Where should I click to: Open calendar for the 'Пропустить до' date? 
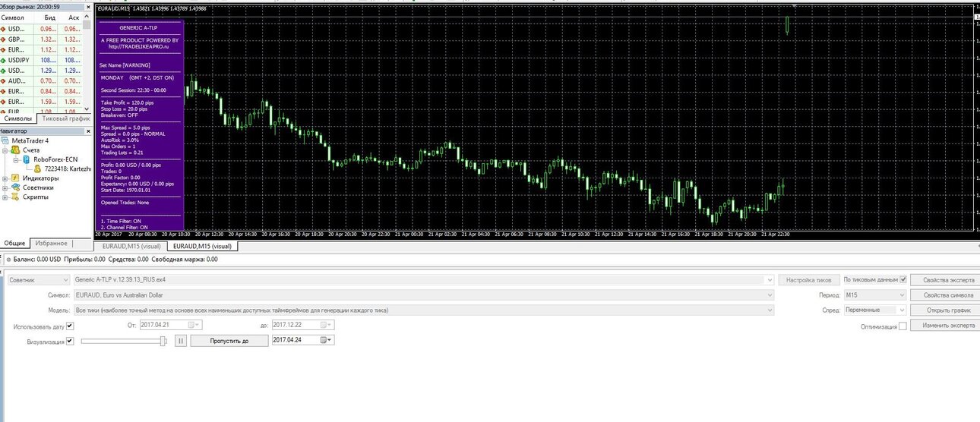327,340
